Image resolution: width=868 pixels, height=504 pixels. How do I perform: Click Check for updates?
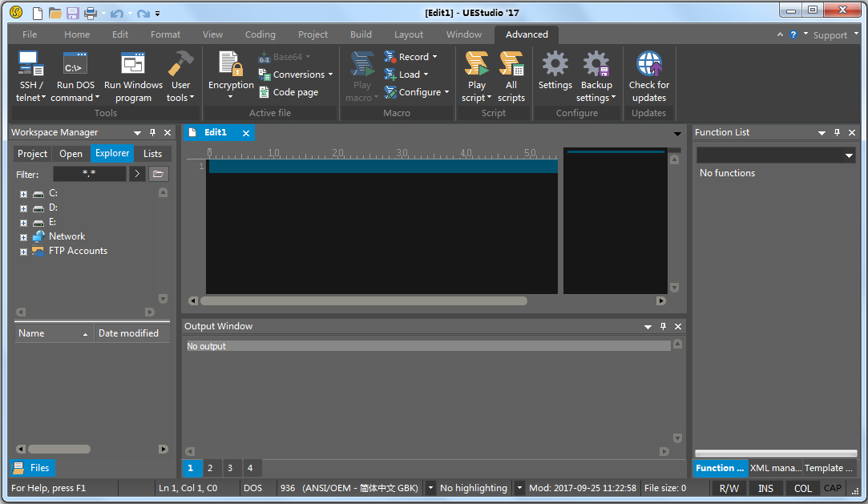click(648, 76)
